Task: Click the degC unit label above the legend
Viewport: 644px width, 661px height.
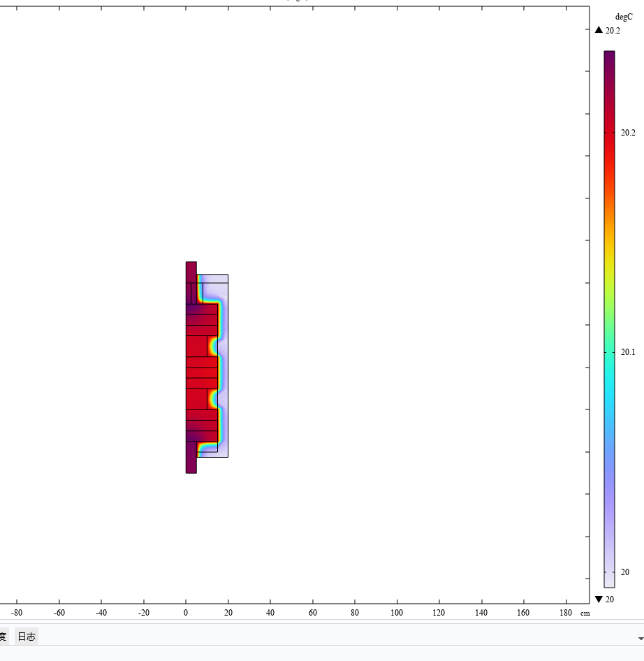Action: click(x=624, y=17)
